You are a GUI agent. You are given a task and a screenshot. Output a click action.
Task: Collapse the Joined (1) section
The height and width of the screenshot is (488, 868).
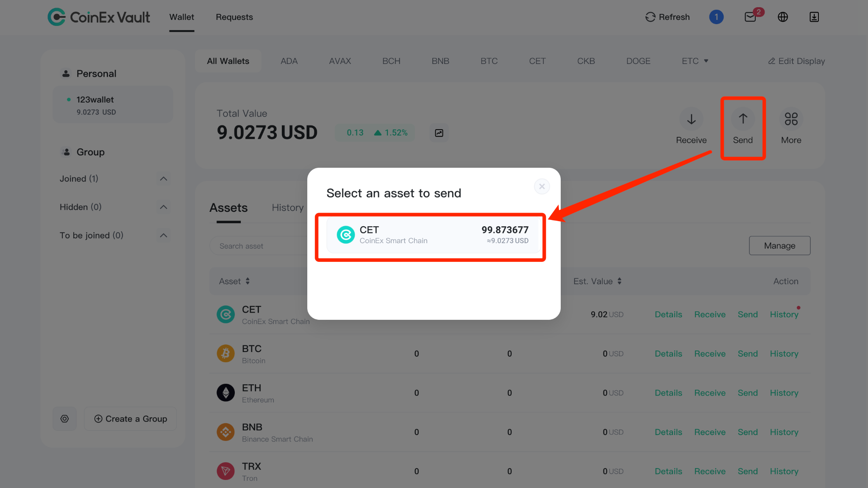(x=163, y=179)
